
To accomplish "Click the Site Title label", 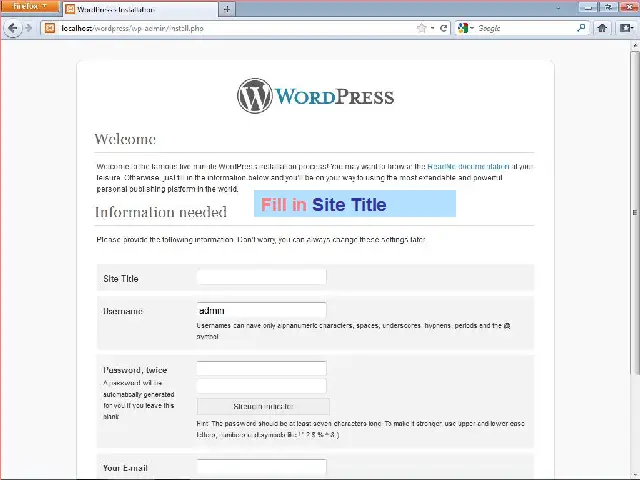I will (x=121, y=279).
